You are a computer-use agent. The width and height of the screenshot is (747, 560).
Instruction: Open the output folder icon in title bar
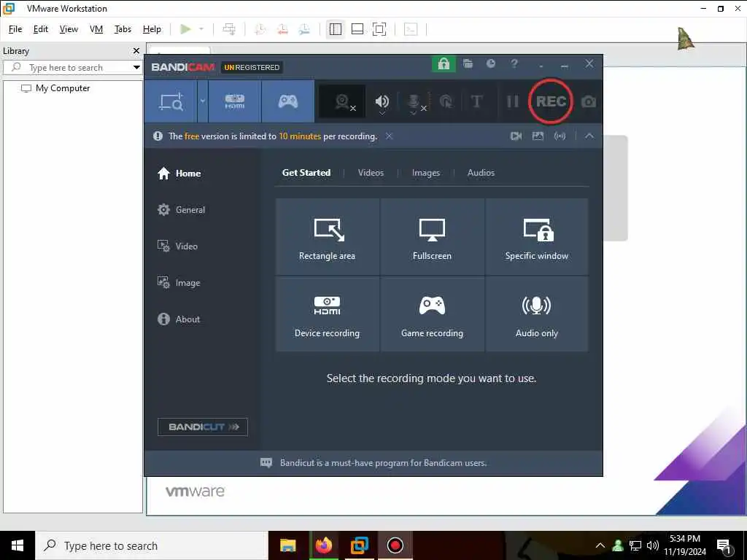(468, 64)
